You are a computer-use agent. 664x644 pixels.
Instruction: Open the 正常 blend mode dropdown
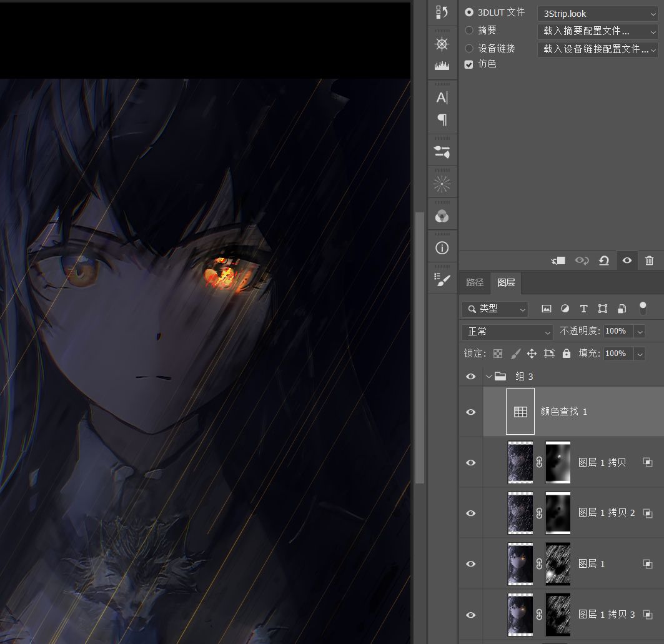[507, 332]
